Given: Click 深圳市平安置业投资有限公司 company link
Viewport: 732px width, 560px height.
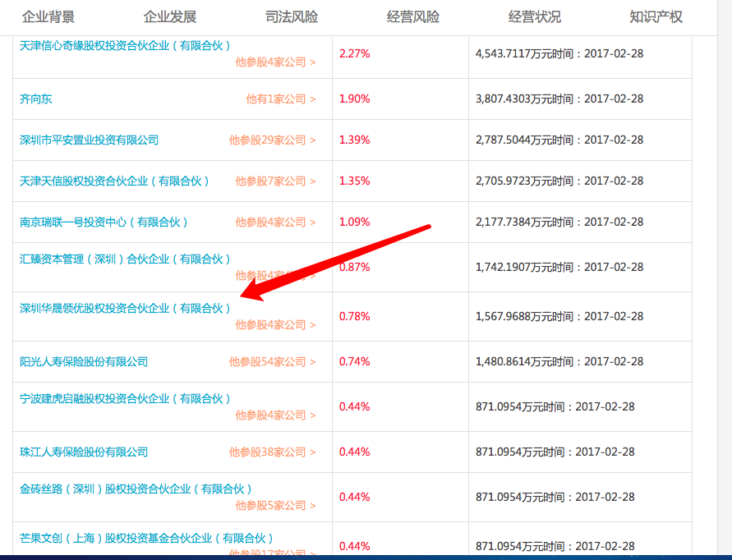Looking at the screenshot, I should coord(90,140).
